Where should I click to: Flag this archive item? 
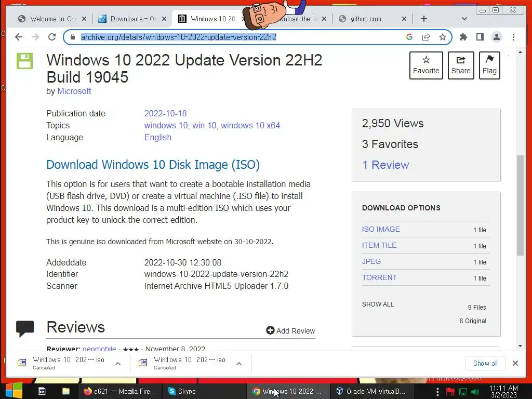click(489, 65)
